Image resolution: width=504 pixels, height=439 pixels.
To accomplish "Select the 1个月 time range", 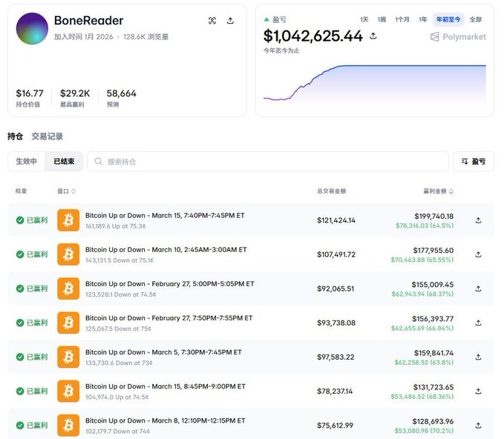I will 402,19.
